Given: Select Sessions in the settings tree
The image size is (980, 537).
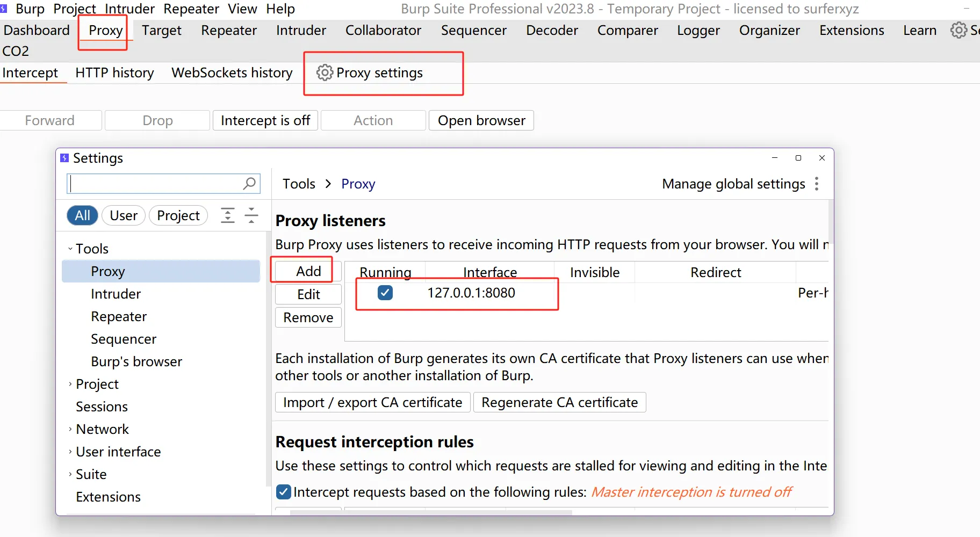Looking at the screenshot, I should [102, 407].
